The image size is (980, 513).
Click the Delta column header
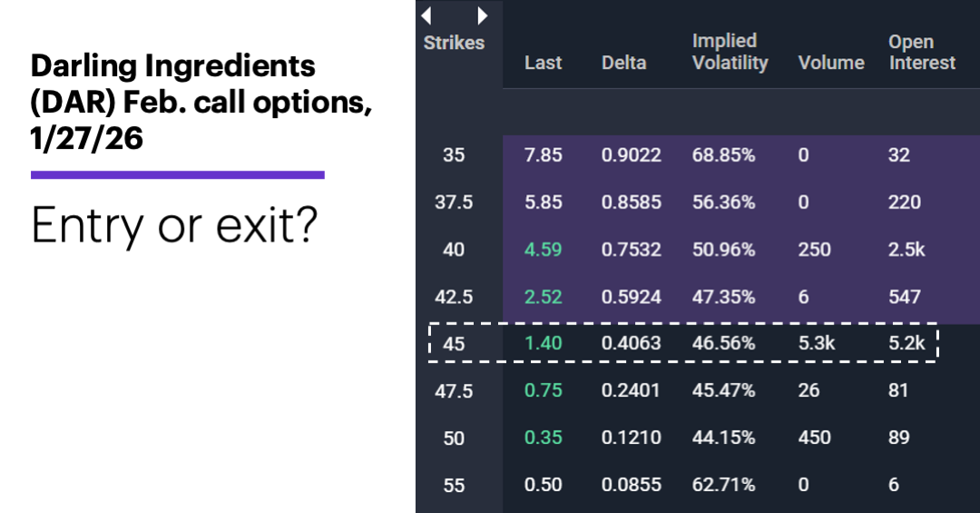pos(624,63)
